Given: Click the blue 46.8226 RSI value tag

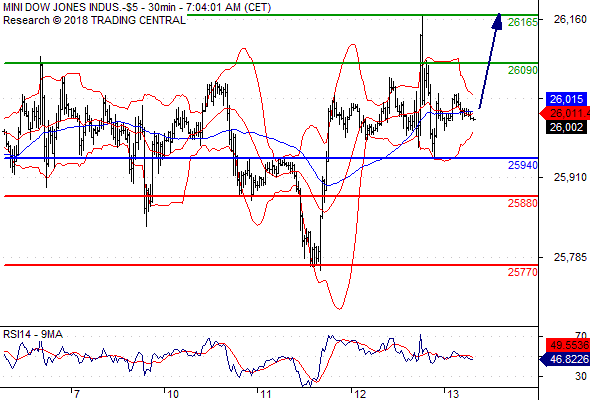Looking at the screenshot, I should (565, 359).
